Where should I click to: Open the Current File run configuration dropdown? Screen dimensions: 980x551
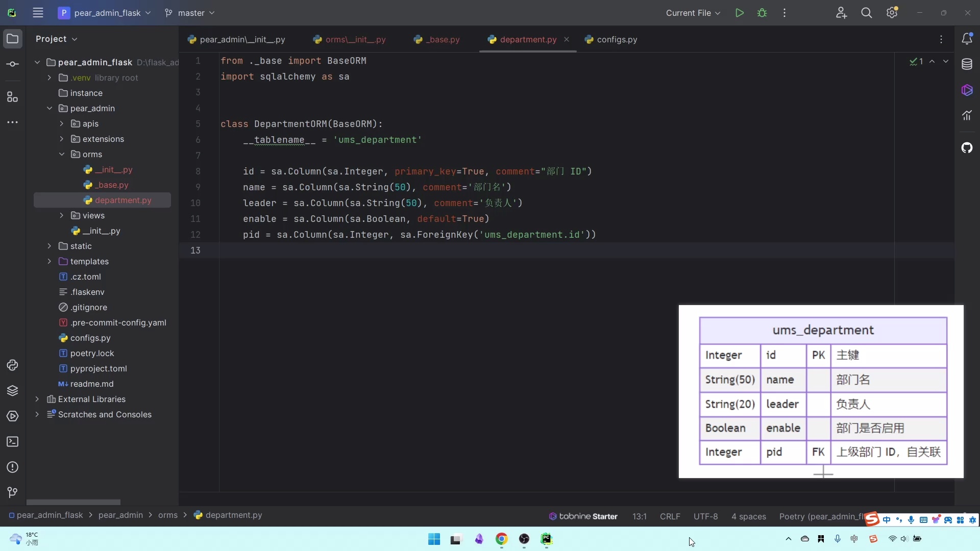tap(693, 13)
